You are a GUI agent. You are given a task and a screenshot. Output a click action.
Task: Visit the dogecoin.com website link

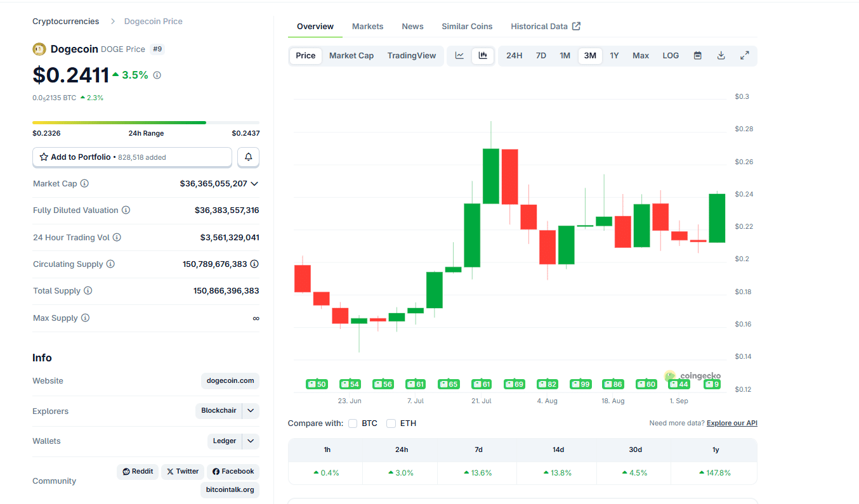(x=230, y=381)
